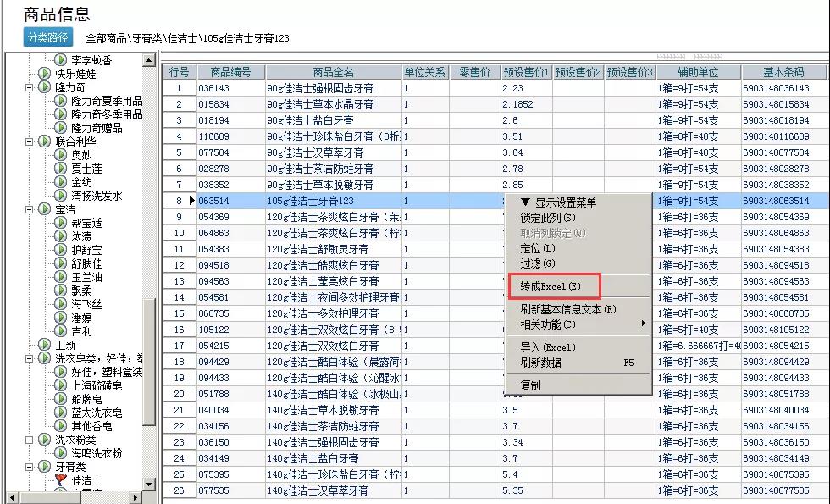This screenshot has height=504, width=830.
Task: Collapse the 宝洁 tree branch
Action: [30, 209]
